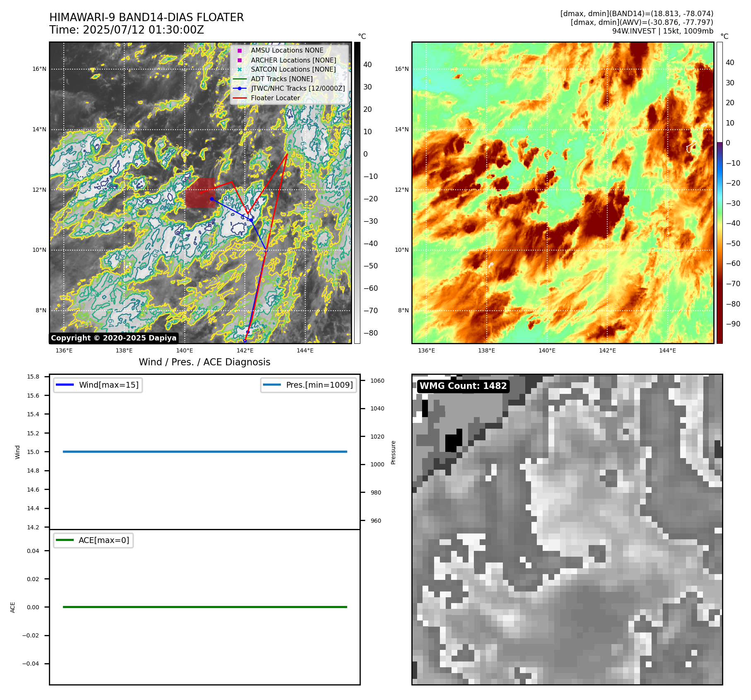Click the 960 tick on Pressure axis

[x=376, y=521]
